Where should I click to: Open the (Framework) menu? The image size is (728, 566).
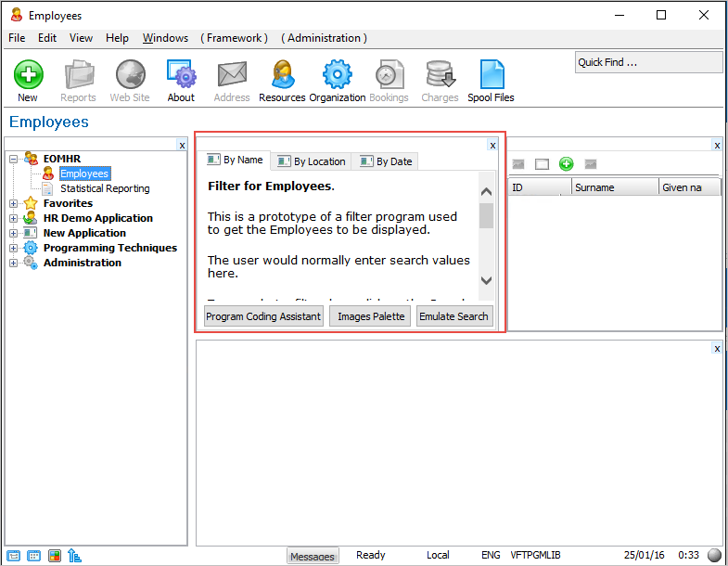click(234, 38)
